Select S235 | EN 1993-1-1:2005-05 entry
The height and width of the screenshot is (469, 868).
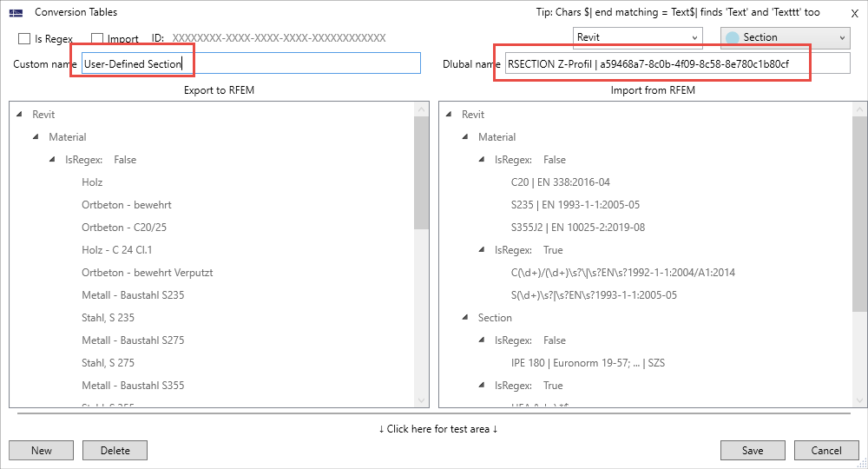pyautogui.click(x=575, y=205)
